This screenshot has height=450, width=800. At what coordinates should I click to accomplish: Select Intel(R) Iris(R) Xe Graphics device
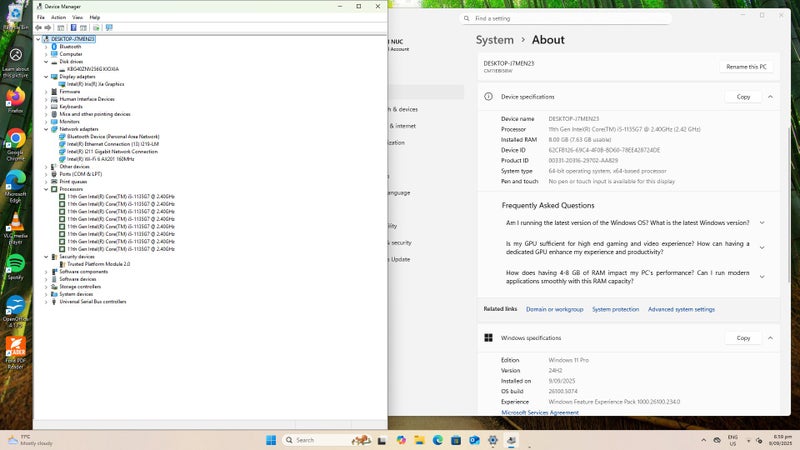tap(95, 84)
